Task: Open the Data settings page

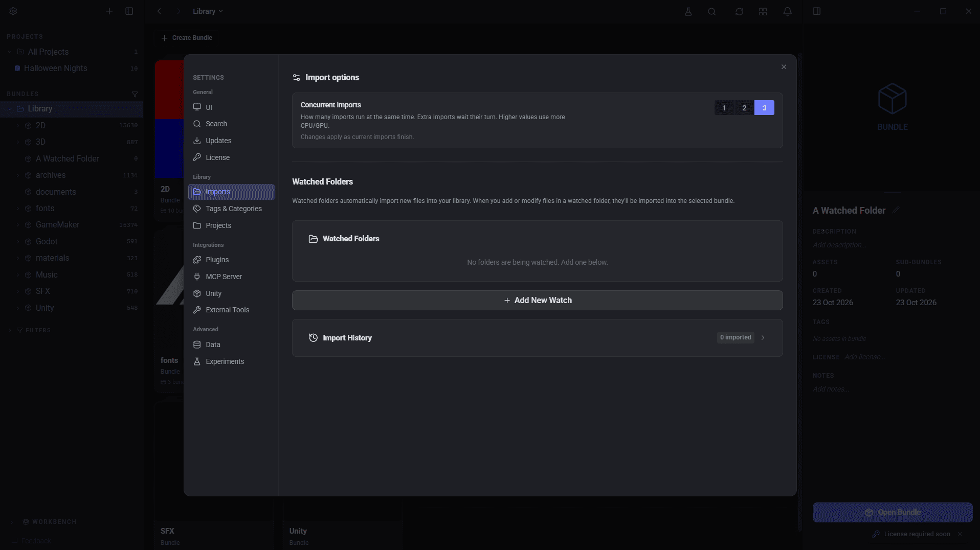Action: 231,345
